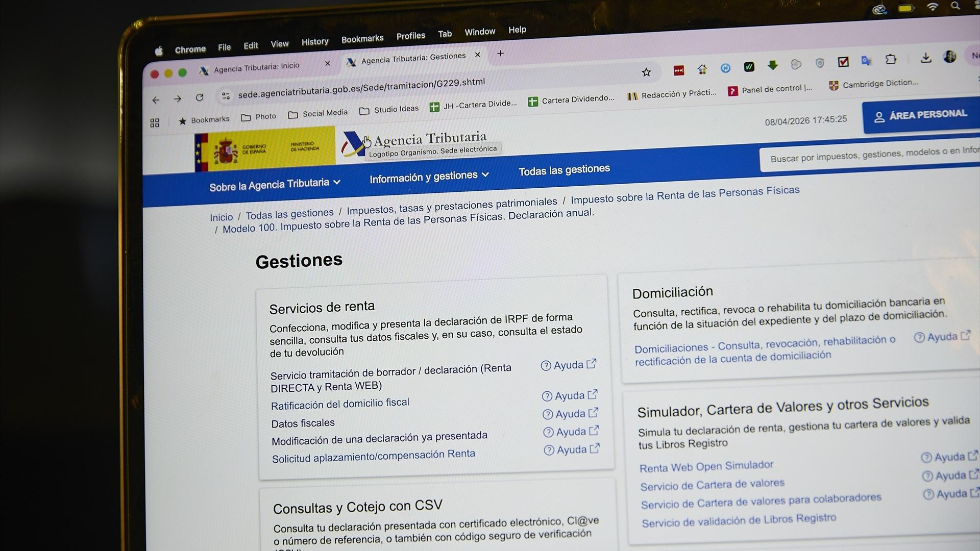Click the bookmark star in address bar
Image resolution: width=980 pixels, height=551 pixels.
point(646,72)
